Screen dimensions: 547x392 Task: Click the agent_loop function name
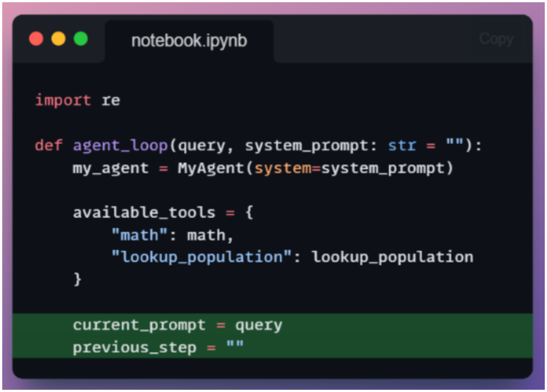(121, 146)
